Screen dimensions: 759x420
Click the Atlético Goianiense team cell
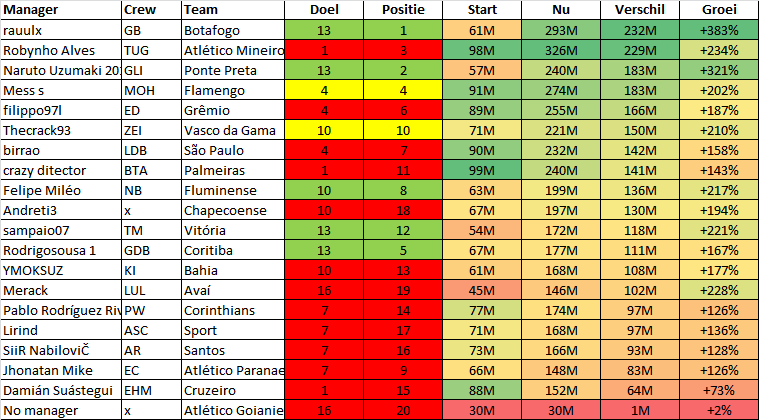(233, 410)
